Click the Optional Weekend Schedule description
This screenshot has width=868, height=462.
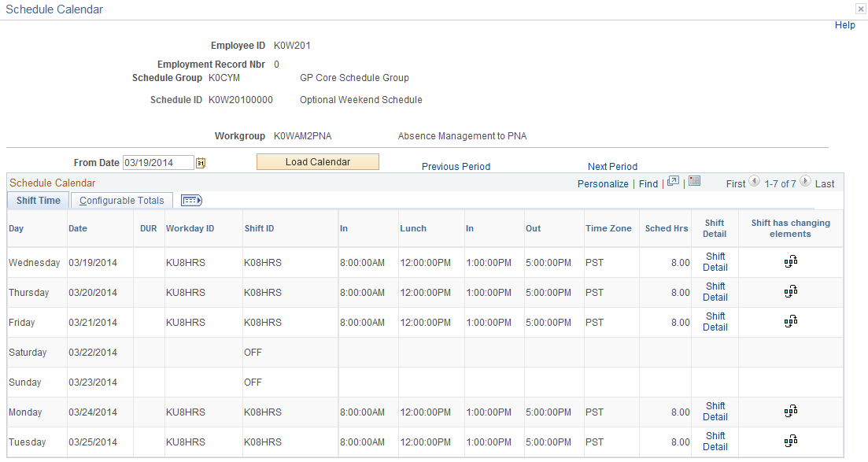[x=361, y=100]
